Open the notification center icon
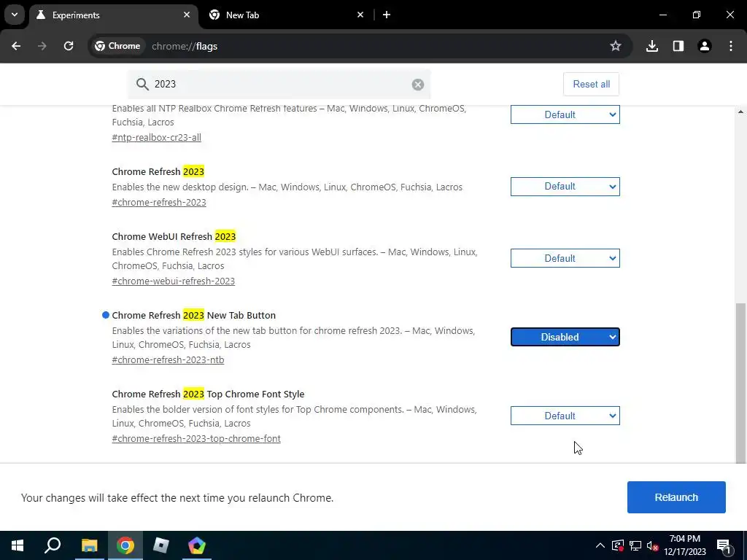Image resolution: width=747 pixels, height=560 pixels. (x=724, y=546)
